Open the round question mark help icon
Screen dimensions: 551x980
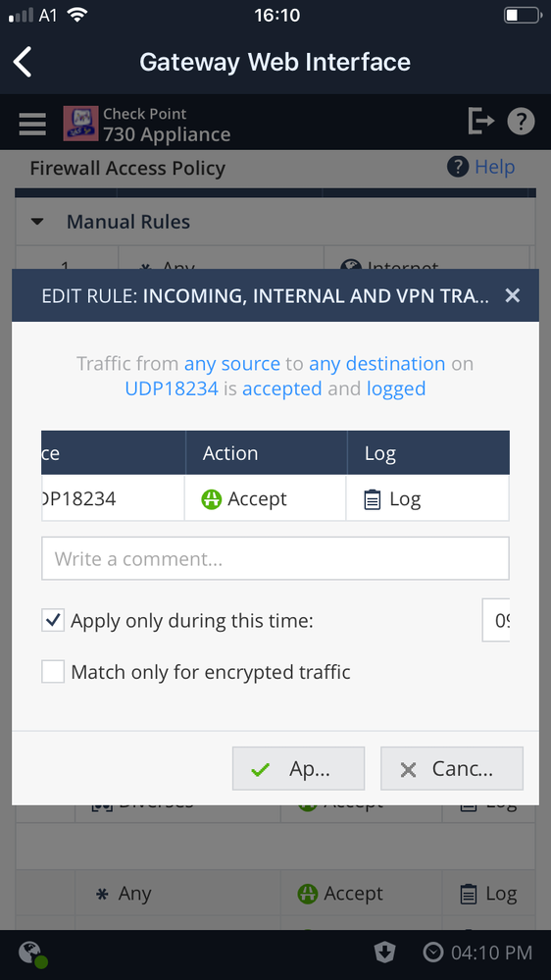pyautogui.click(x=521, y=122)
